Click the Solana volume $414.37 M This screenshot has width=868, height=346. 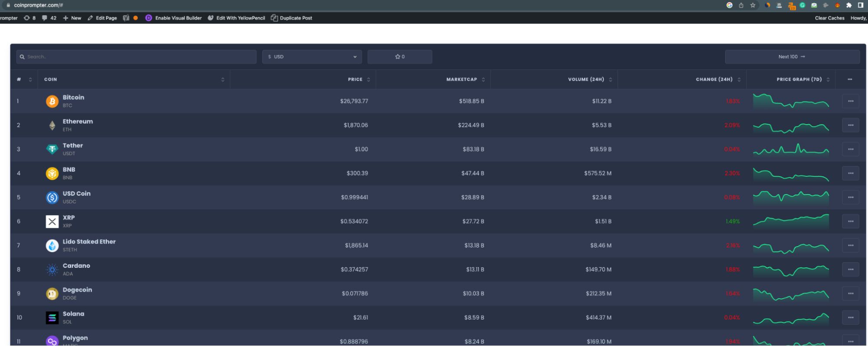598,318
